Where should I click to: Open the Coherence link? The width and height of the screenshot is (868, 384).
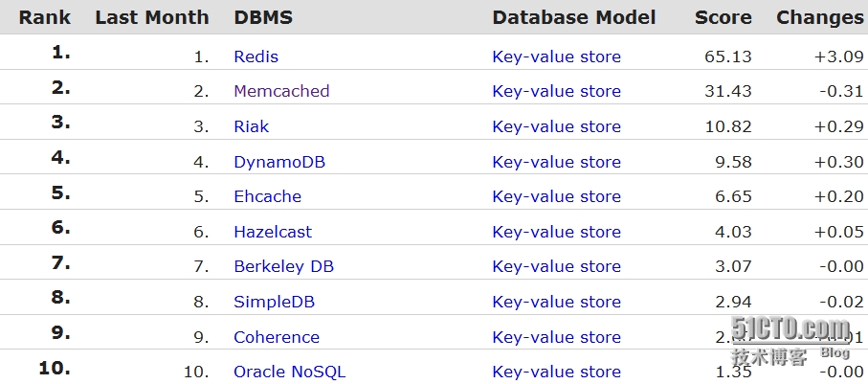point(277,337)
